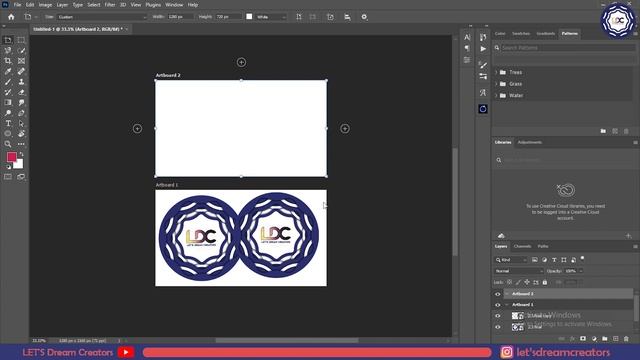Open the File menu
Viewport: 640px width, 360px height.
tap(17, 5)
